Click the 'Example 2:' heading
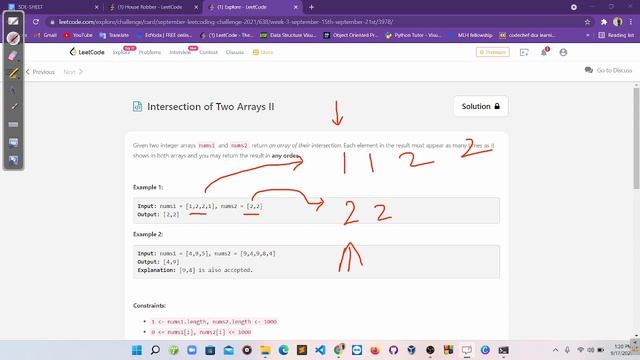This screenshot has width=640, height=360. (x=148, y=234)
